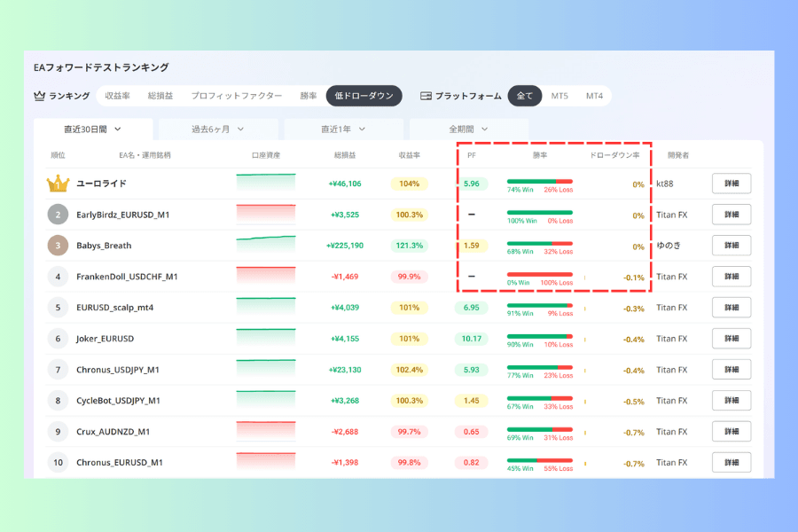Select the 低ドローダウン ranking filter
The image size is (798, 532).
click(x=364, y=96)
